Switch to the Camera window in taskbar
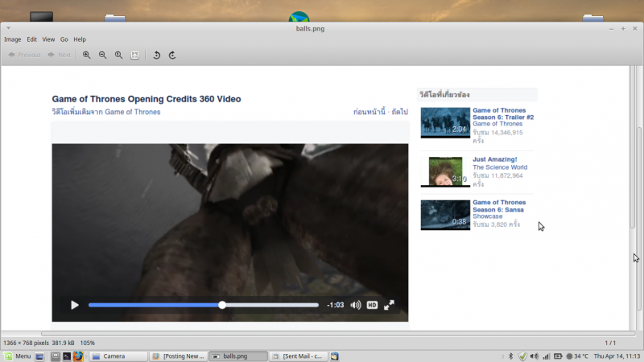Viewport: 644px width, 362px height. pyautogui.click(x=118, y=356)
